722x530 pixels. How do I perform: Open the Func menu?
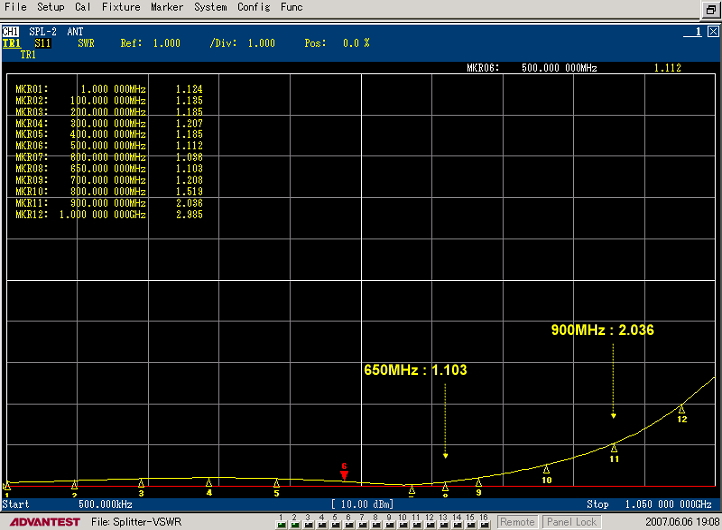[291, 7]
